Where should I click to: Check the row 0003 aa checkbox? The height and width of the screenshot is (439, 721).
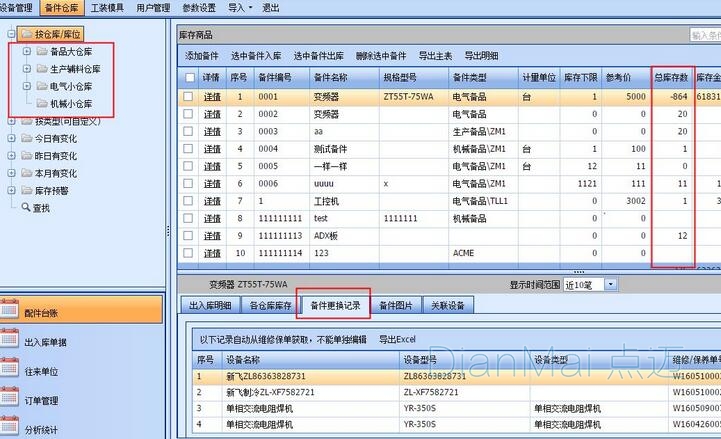188,131
